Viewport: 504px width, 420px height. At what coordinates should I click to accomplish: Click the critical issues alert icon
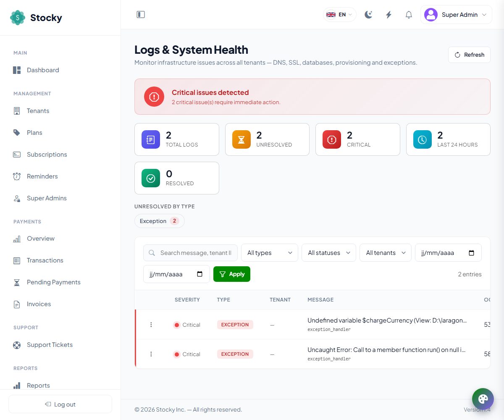coord(154,97)
